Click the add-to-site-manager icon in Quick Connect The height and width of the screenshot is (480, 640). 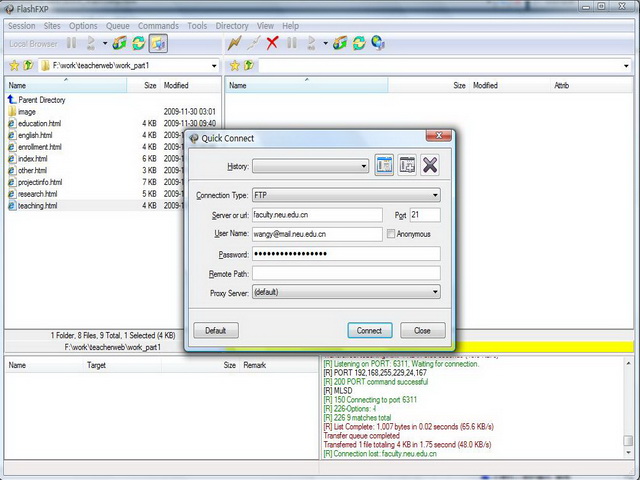pyautogui.click(x=407, y=165)
